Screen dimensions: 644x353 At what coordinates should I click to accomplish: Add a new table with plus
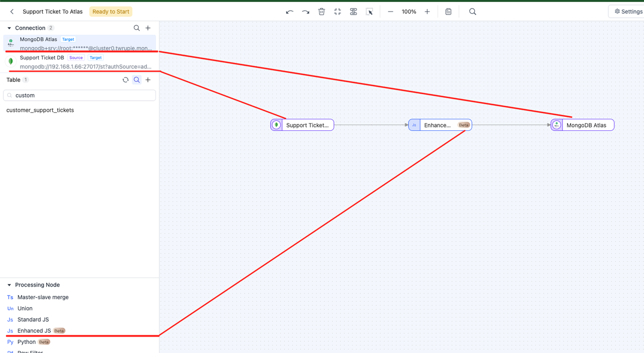[148, 80]
